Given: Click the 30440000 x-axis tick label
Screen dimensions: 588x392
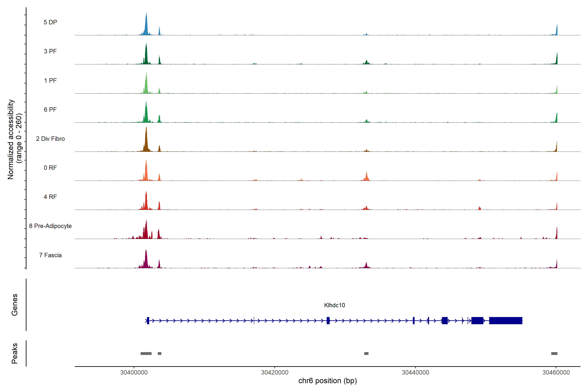Looking at the screenshot, I should coord(415,373).
